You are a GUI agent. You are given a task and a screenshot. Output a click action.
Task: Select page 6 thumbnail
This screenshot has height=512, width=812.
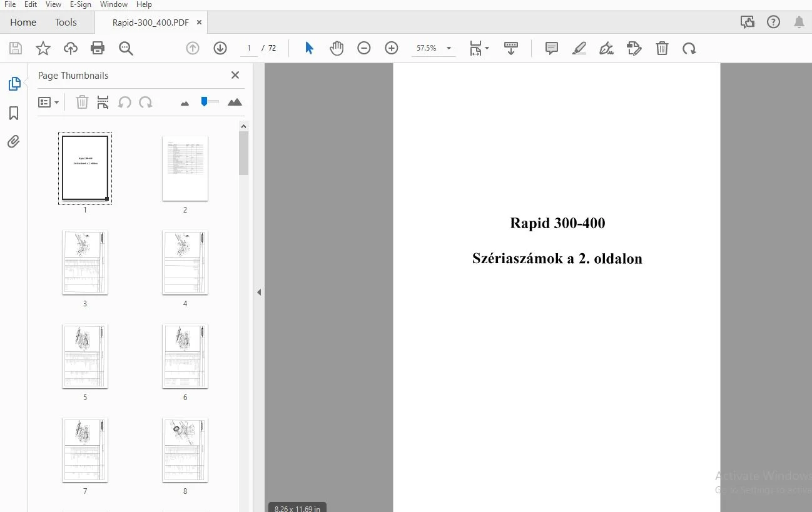185,356
